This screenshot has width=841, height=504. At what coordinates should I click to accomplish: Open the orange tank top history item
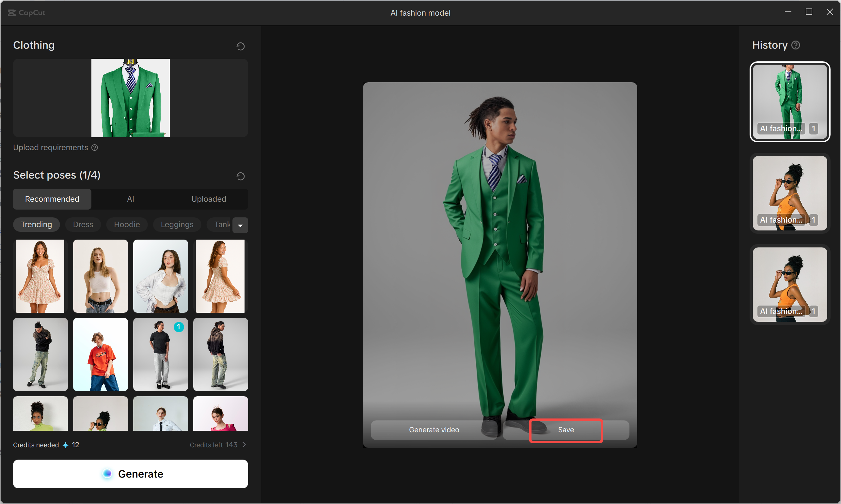click(790, 193)
